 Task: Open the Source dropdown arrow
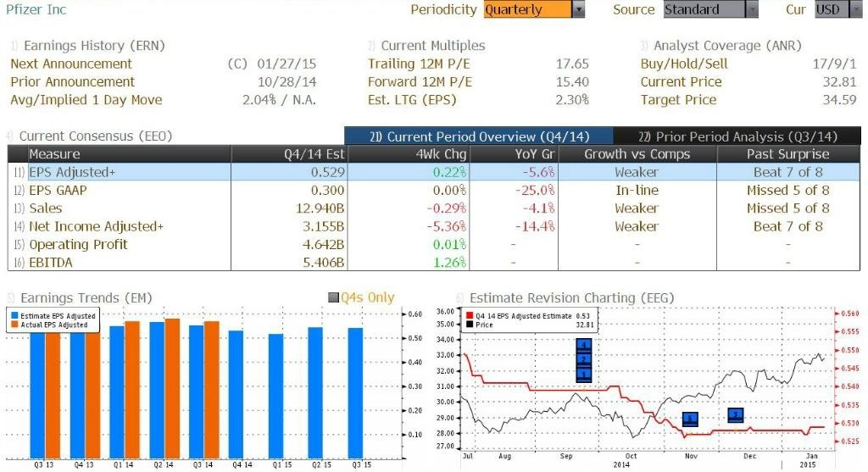tap(752, 9)
